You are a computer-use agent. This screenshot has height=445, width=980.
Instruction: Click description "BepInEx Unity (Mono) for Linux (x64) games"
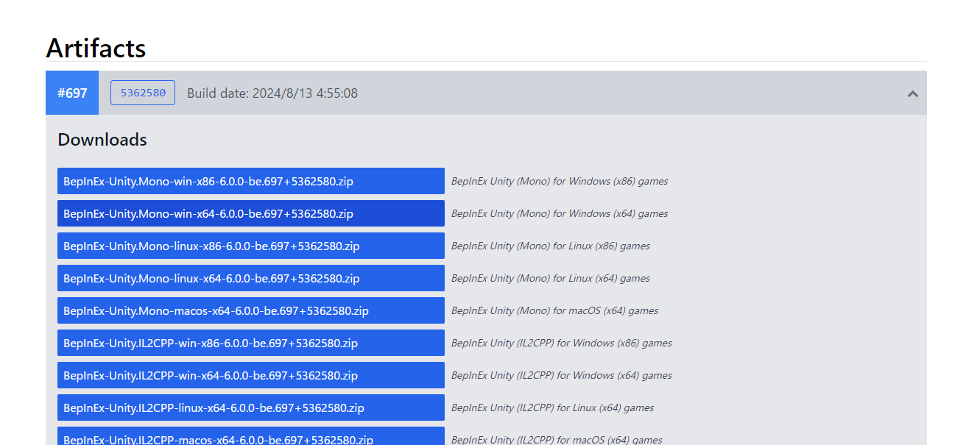551,278
